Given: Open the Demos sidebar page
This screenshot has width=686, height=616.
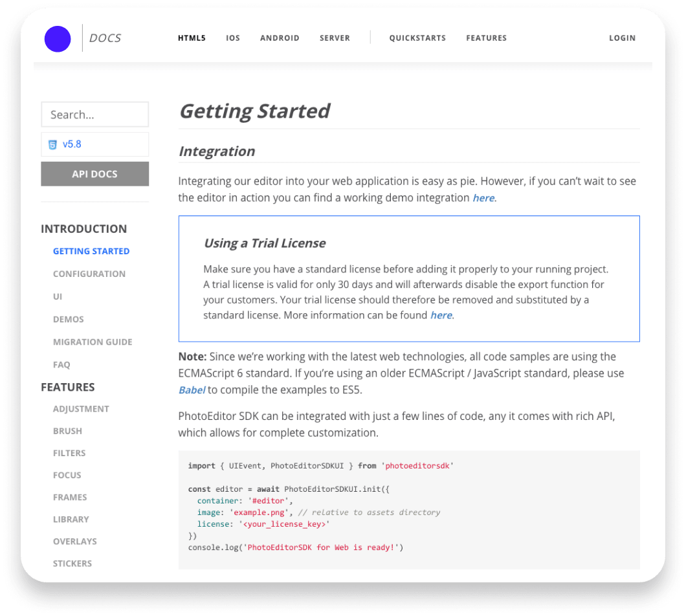Looking at the screenshot, I should point(69,320).
